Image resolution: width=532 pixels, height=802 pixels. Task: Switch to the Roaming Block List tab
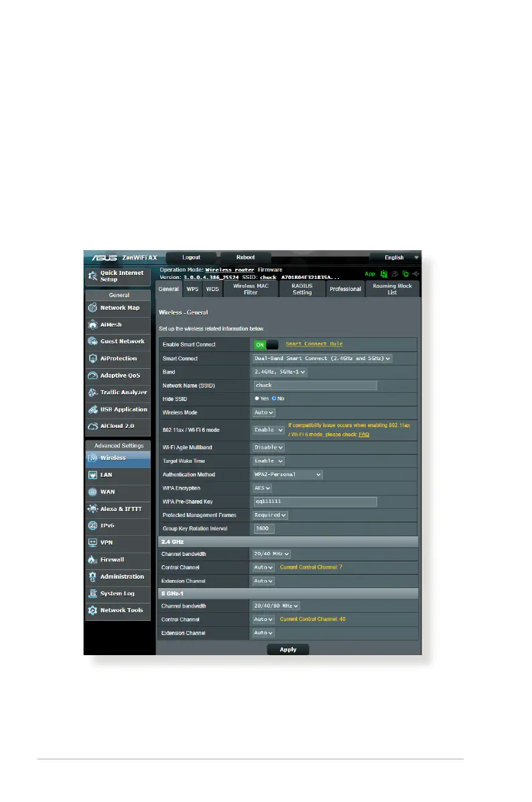tap(393, 289)
